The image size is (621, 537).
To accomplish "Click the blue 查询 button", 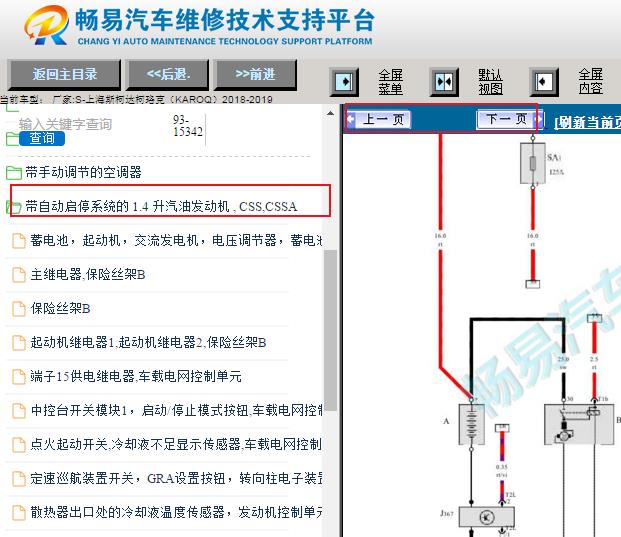I will coord(42,138).
